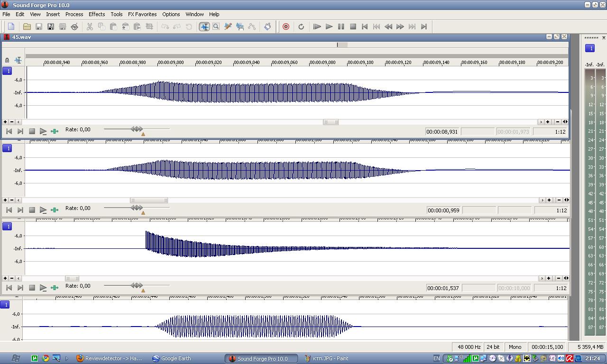Screen dimensions: 607x364
Task: Click the time zoom-out minus at right of 45.wav
Action: [558, 122]
